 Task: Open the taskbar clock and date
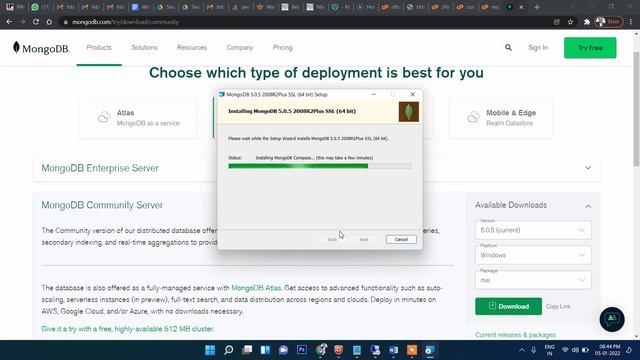coord(608,350)
